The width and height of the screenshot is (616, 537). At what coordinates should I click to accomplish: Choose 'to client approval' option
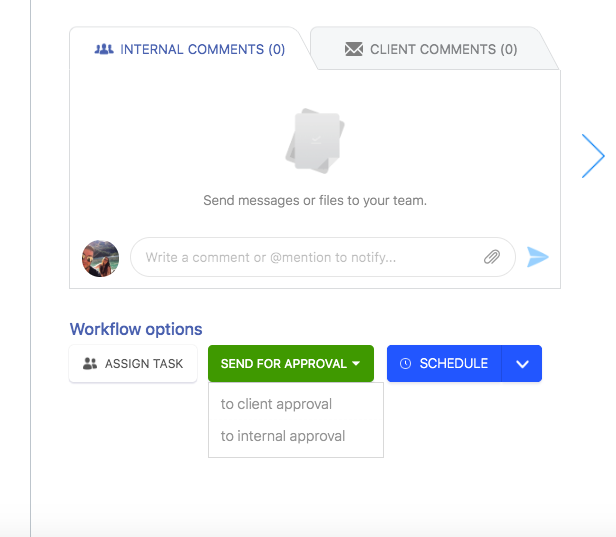(296, 404)
